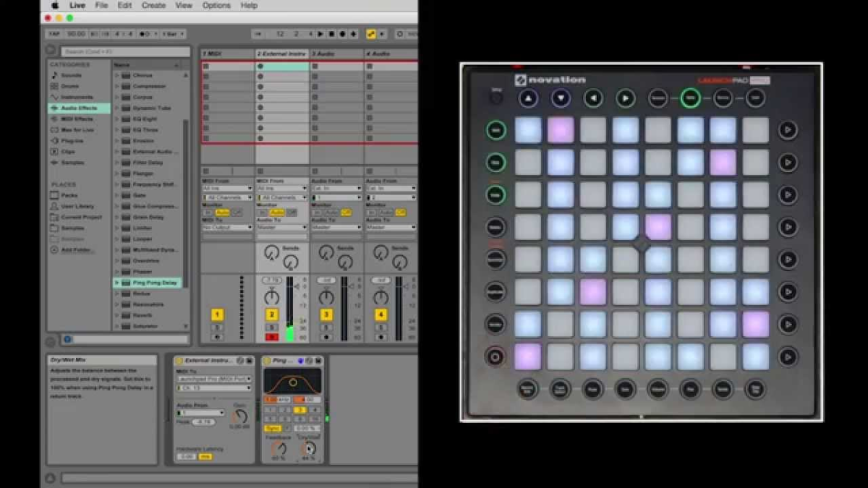The height and width of the screenshot is (488, 868).
Task: Save the External Instrument device preset
Action: coord(250,361)
